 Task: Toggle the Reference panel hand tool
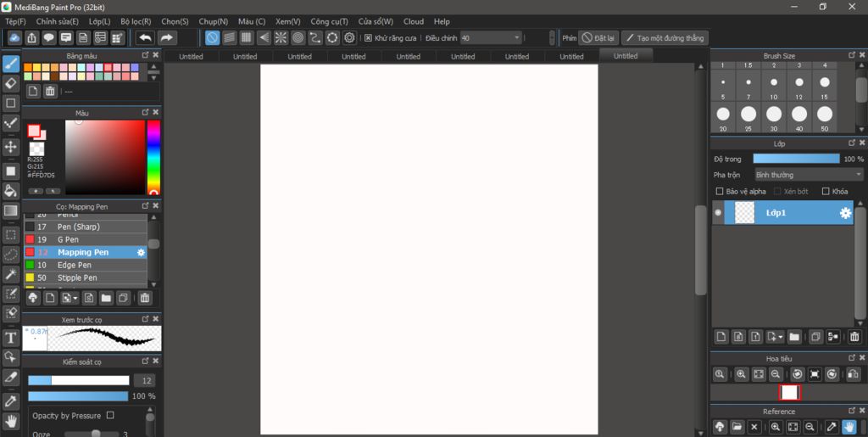pos(848,427)
